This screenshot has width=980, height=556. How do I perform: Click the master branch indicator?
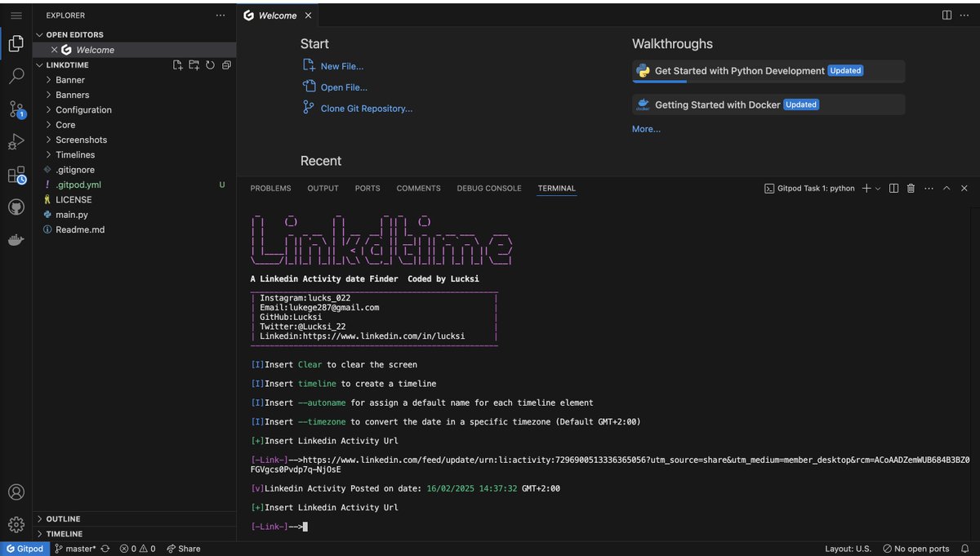[74, 549]
